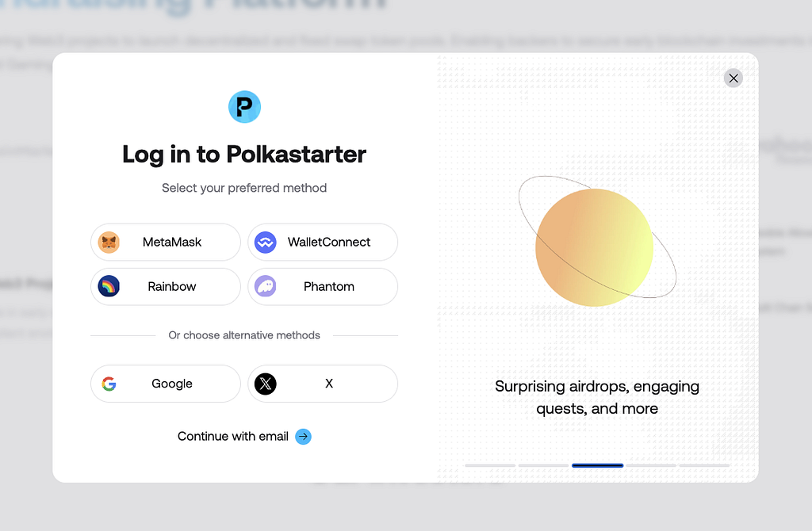Log in with MetaMask button
The height and width of the screenshot is (531, 812).
point(166,243)
